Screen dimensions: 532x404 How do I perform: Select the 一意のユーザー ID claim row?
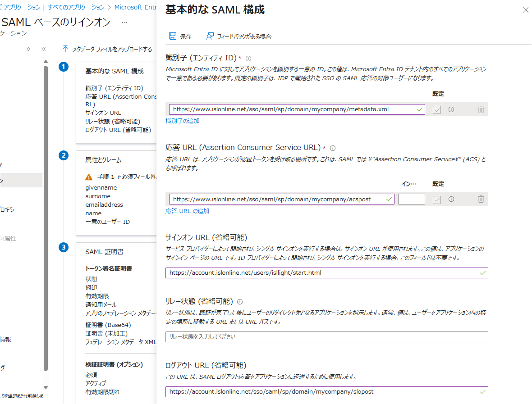(108, 222)
